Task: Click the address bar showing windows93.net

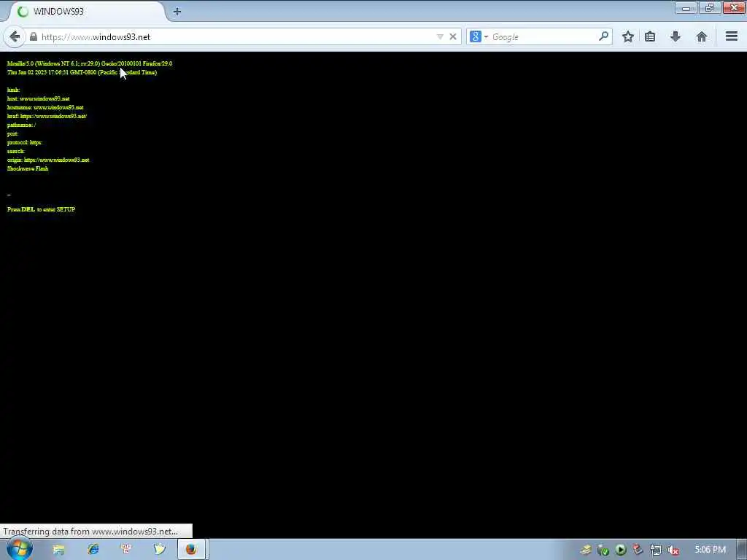Action: point(237,36)
